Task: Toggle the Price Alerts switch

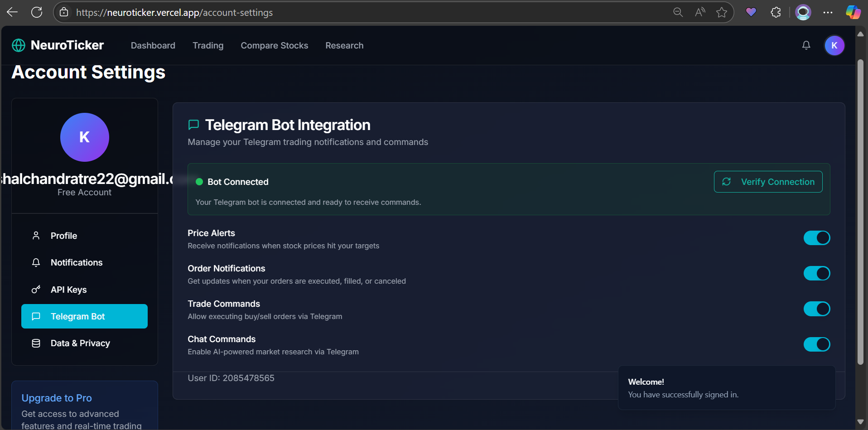Action: [x=817, y=238]
